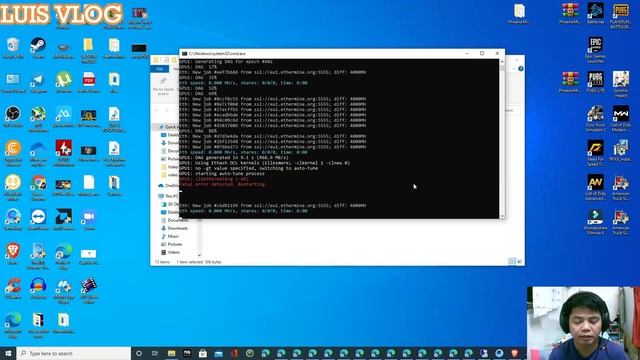Select Quick access in the Explorer sidebar
Image resolution: width=640 pixels, height=360 pixels.
click(x=169, y=127)
